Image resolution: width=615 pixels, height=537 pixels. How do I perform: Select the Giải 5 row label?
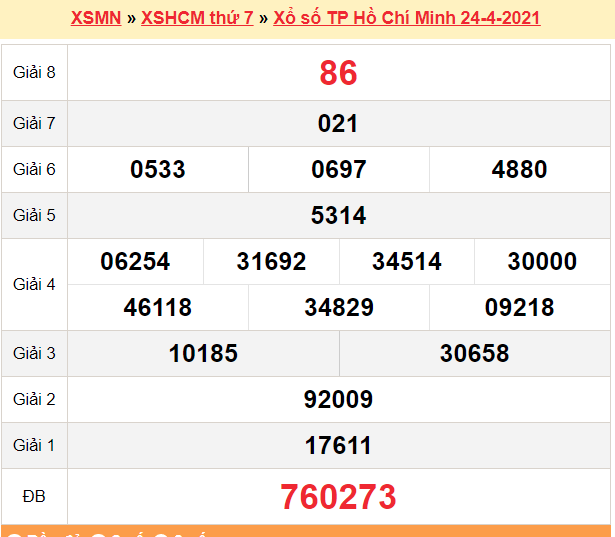pyautogui.click(x=34, y=215)
